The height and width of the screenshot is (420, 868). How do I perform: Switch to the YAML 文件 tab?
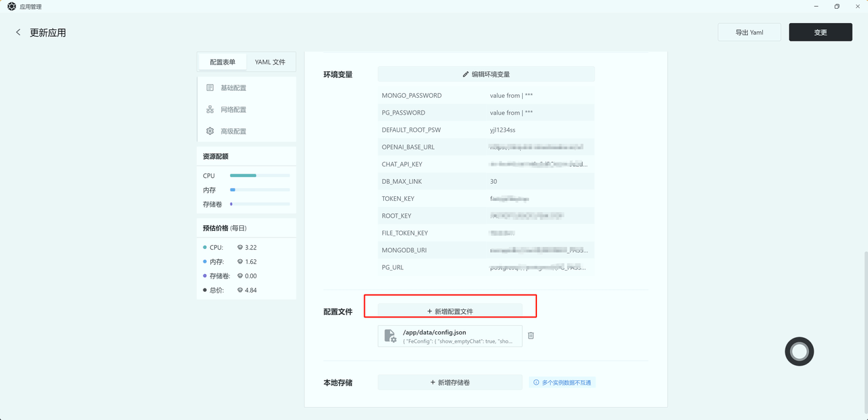point(271,61)
